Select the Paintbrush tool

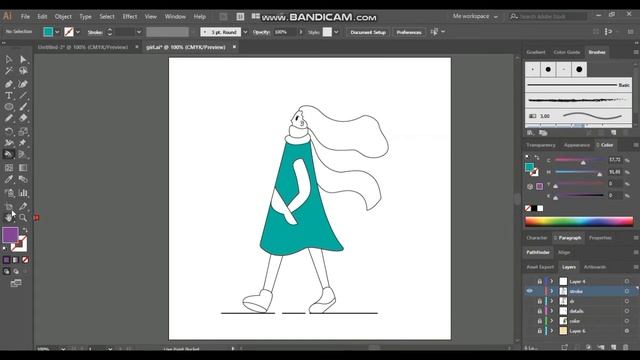click(23, 107)
